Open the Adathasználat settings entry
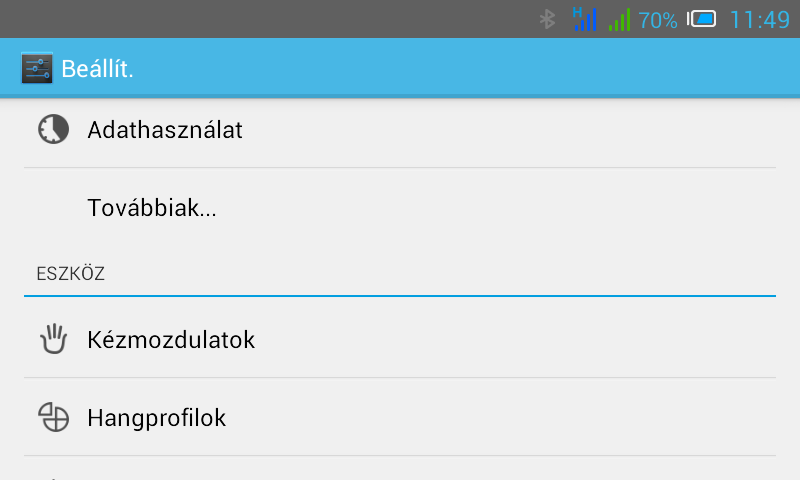 [x=400, y=130]
